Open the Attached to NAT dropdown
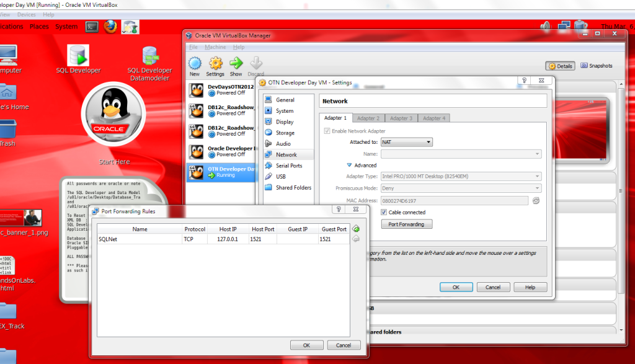Viewport: 635px width, 364px height. [407, 142]
